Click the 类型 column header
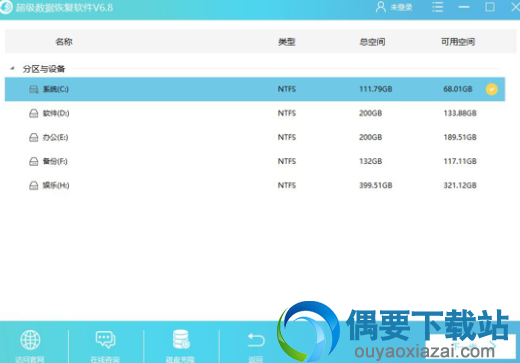The width and height of the screenshot is (520, 363). coord(287,42)
